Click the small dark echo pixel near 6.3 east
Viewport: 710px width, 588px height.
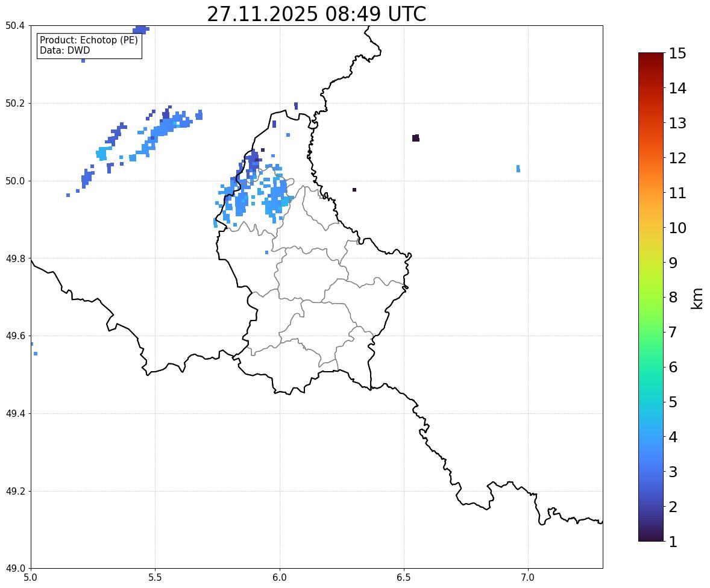pyautogui.click(x=354, y=190)
